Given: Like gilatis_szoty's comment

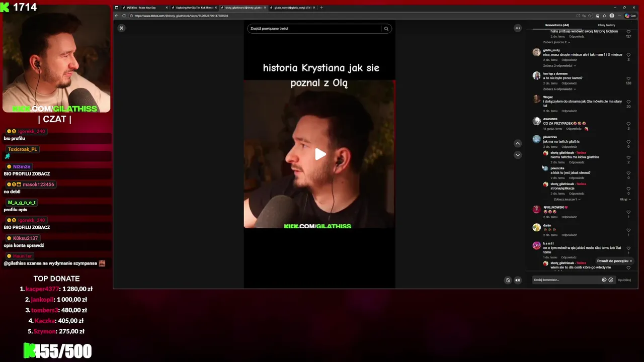Looking at the screenshot, I should point(628,55).
